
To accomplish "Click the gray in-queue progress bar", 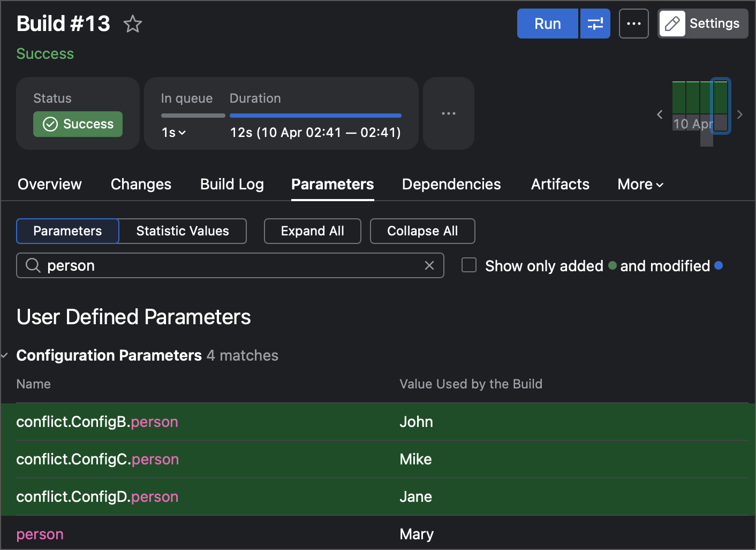I will click(x=193, y=116).
